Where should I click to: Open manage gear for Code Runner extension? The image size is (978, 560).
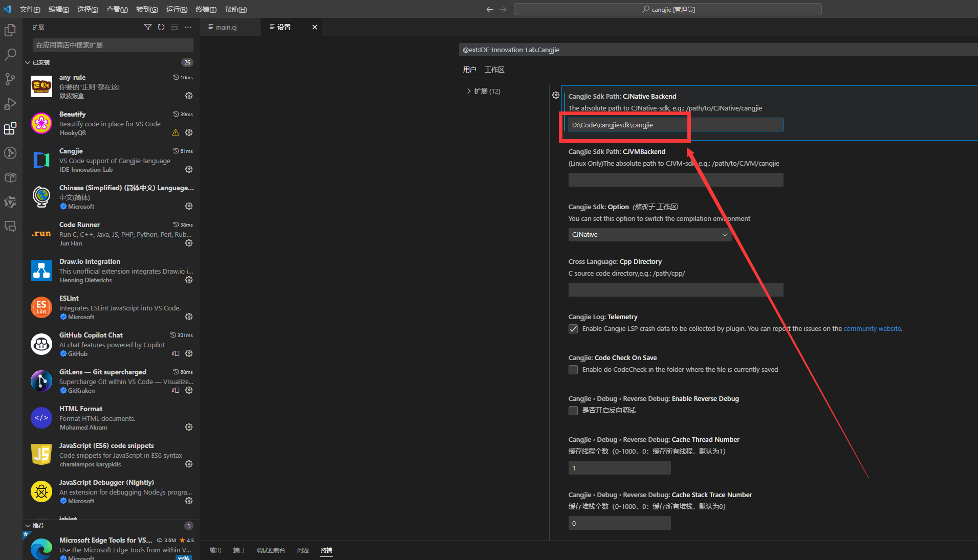[x=189, y=243]
